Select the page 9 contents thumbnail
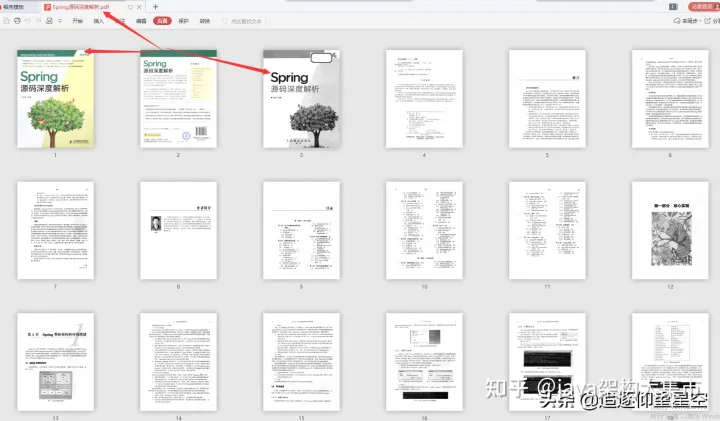 pos(302,230)
